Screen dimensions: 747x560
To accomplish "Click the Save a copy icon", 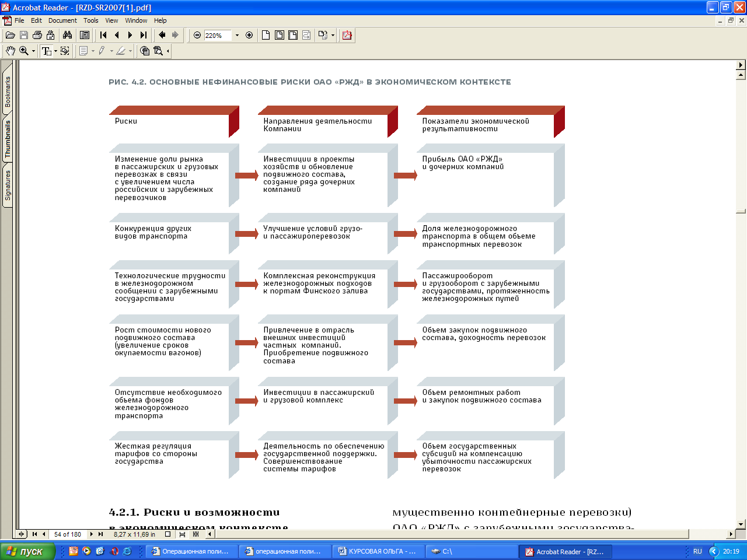I will point(24,35).
